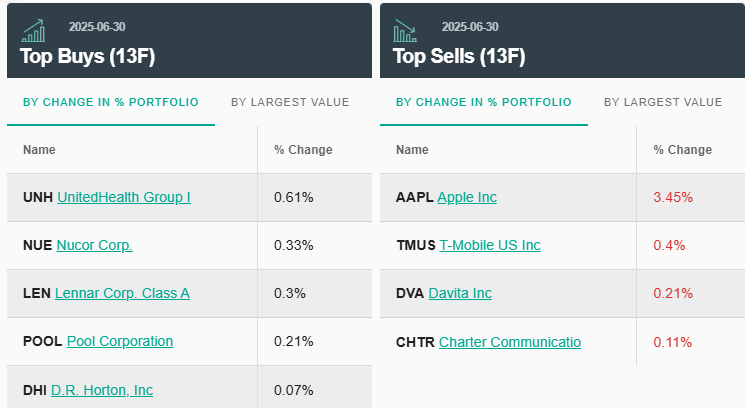
Task: Click the Top Sells (13F) heading
Action: pyautogui.click(x=459, y=56)
